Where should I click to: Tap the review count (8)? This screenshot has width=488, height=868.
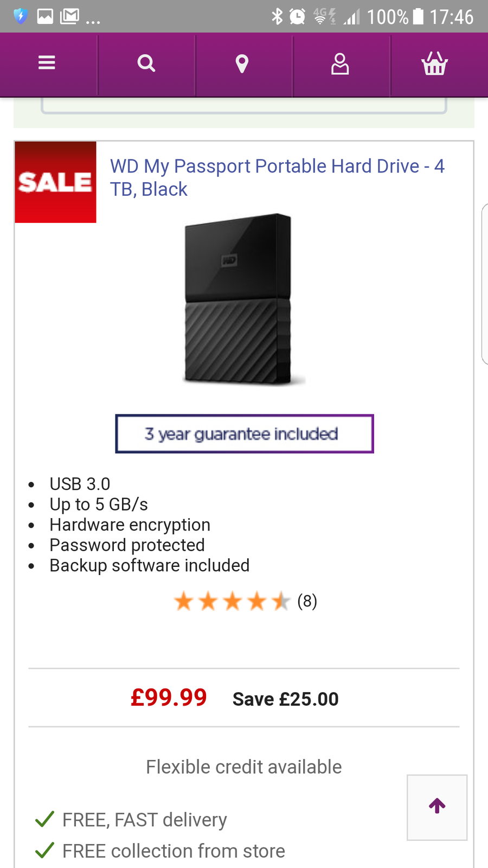coord(307,601)
